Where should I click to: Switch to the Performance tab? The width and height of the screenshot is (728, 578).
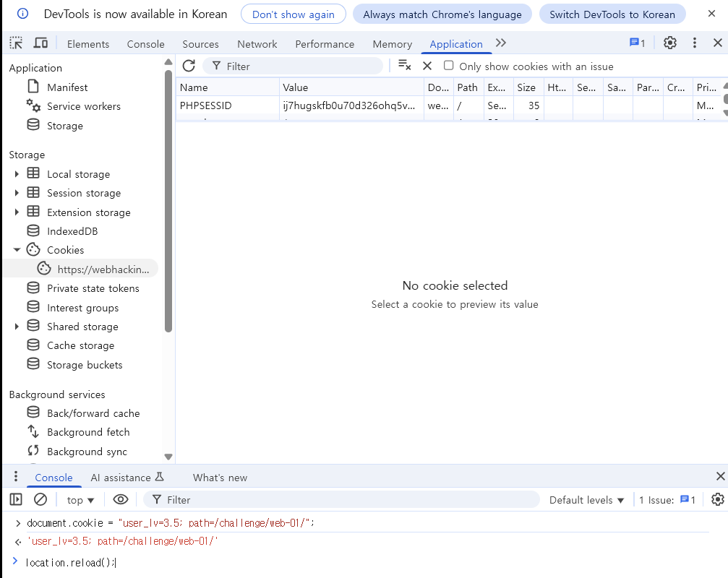(325, 44)
